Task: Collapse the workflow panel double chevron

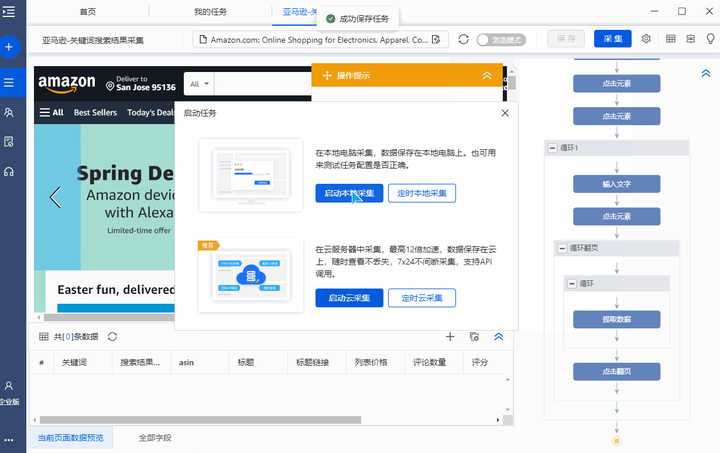Action: (706, 73)
